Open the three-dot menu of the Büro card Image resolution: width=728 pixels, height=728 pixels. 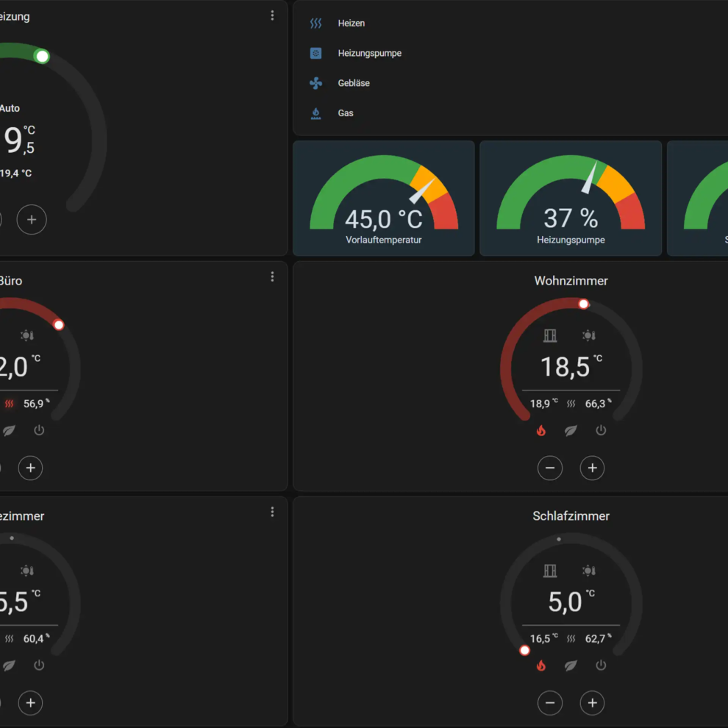click(273, 277)
